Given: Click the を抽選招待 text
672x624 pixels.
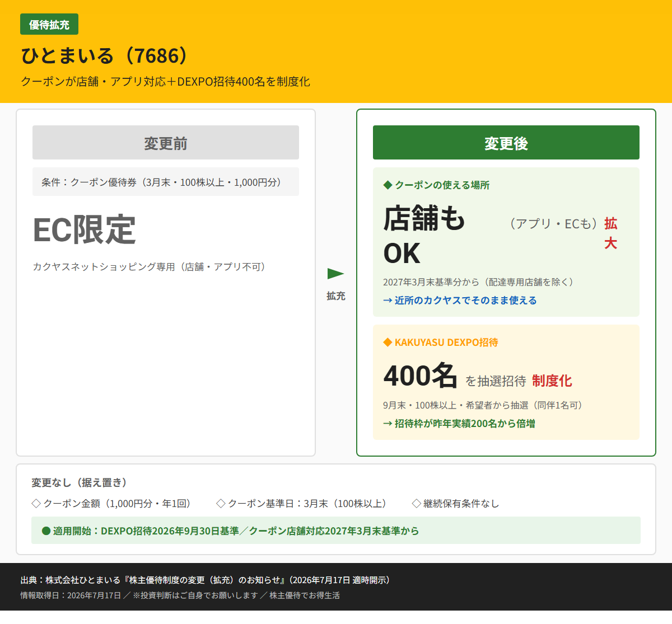Looking at the screenshot, I should 496,381.
